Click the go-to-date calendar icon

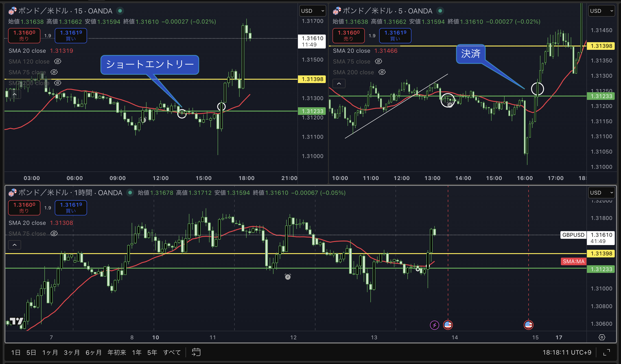[196, 352]
